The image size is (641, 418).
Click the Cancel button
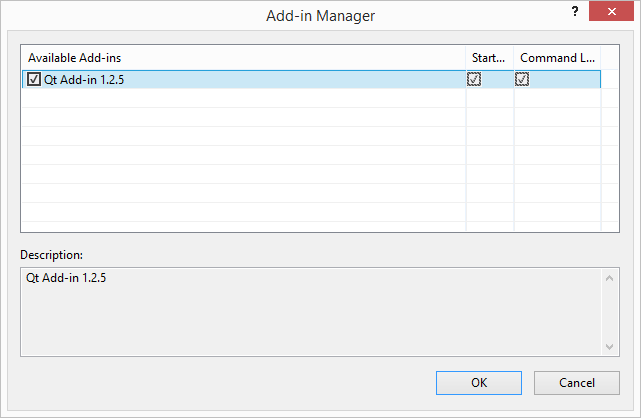(x=576, y=383)
